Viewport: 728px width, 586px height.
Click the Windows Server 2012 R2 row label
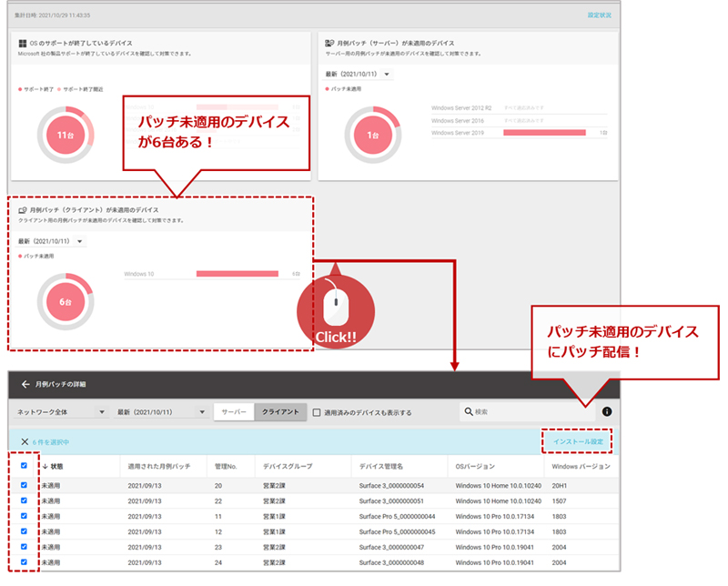(461, 107)
